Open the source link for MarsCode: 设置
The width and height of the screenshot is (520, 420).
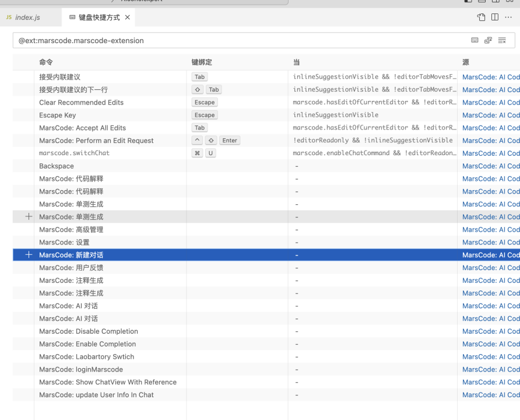click(x=490, y=242)
